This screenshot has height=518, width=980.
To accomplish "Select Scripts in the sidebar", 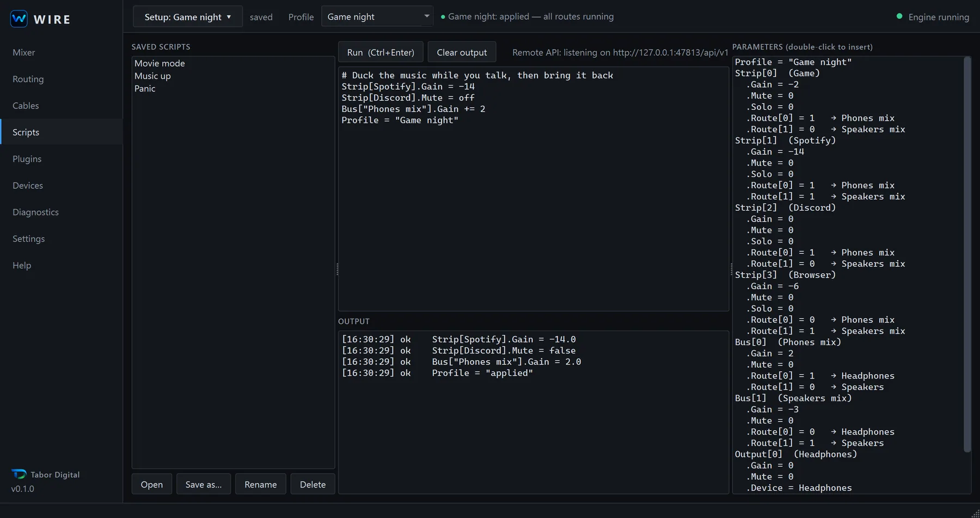I will (61, 132).
